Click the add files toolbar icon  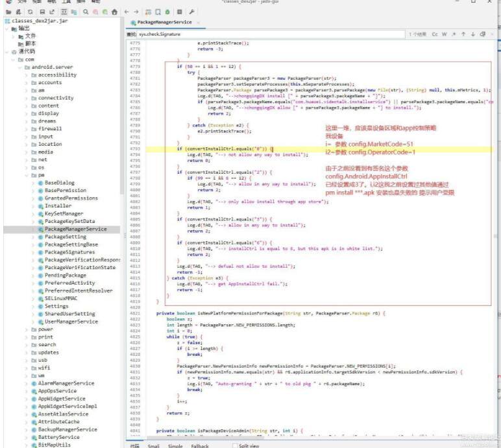click(x=18, y=12)
